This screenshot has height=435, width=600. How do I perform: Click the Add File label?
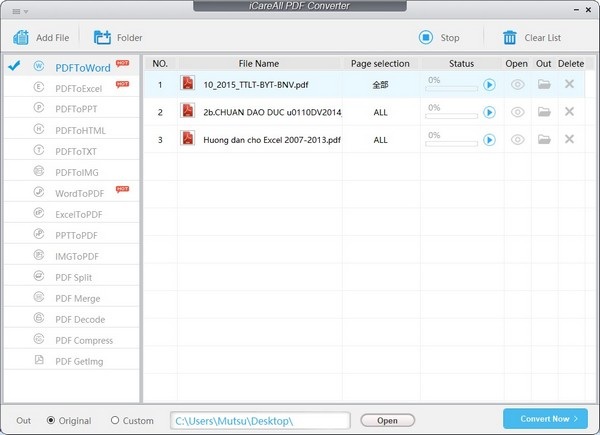click(53, 37)
